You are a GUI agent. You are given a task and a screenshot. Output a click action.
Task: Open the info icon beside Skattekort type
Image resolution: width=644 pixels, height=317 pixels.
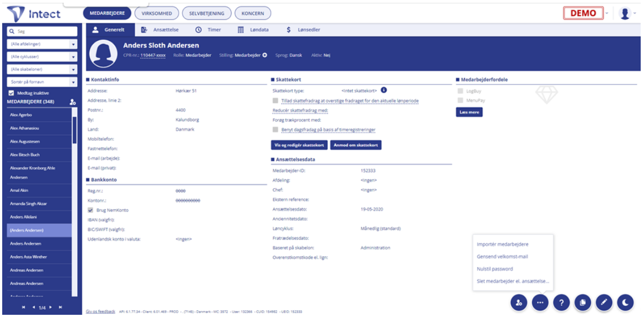click(384, 90)
